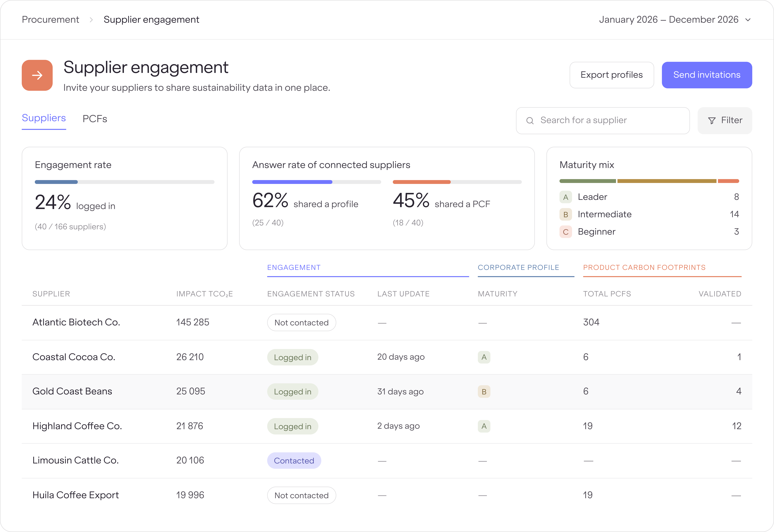Click the 31 days ago last update
Viewport: 774px width, 532px height.
point(400,392)
